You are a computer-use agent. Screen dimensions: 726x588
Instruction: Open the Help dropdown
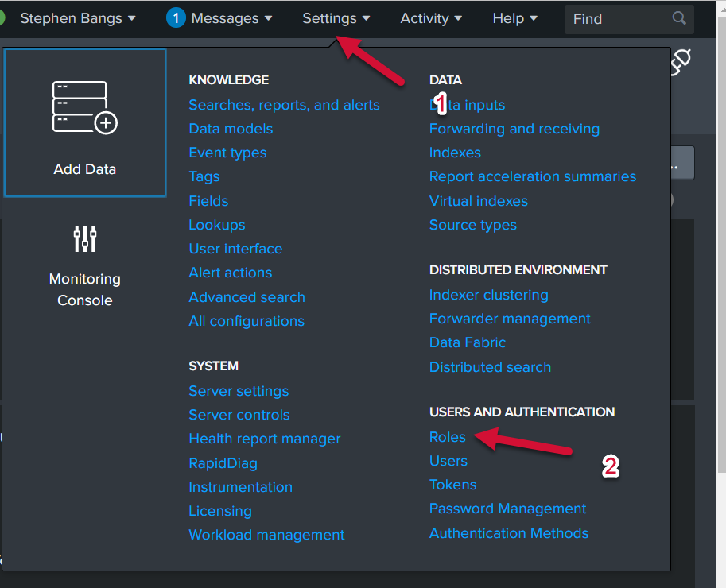[x=514, y=17]
